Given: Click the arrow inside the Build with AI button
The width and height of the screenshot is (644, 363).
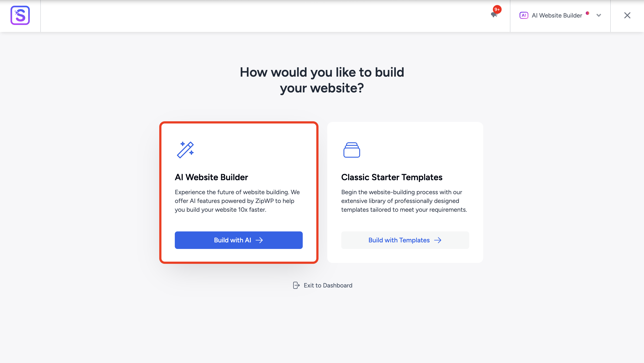Looking at the screenshot, I should coord(260,240).
